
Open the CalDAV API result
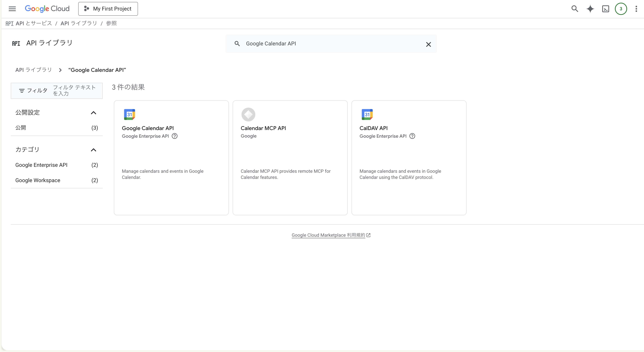coord(374,128)
